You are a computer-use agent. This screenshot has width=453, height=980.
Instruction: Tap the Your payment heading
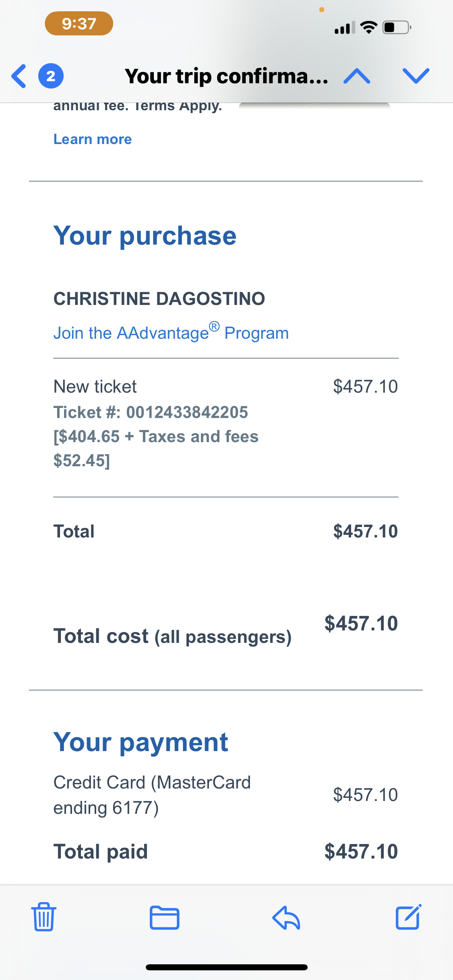141,742
